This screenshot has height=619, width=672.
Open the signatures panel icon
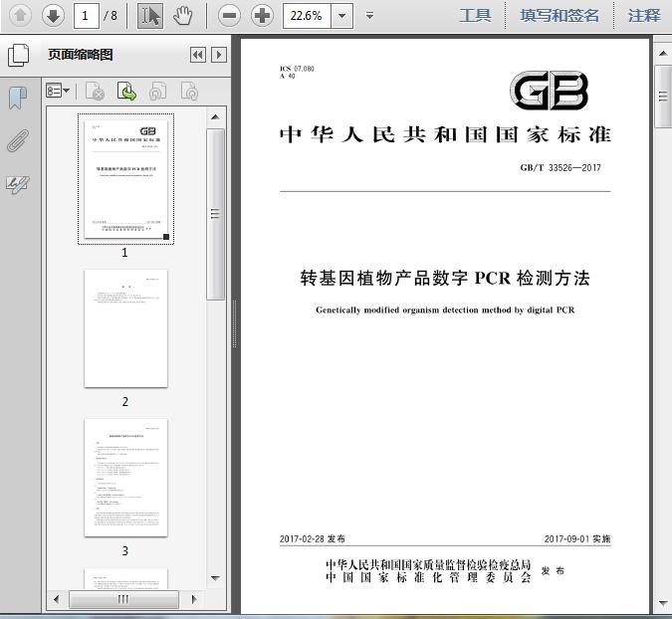click(18, 184)
